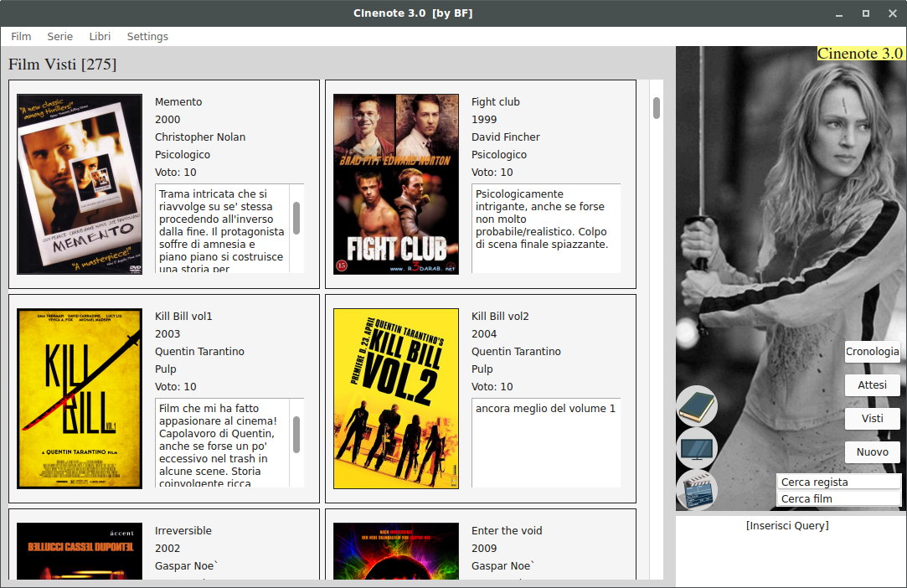Click the Kill Bill vol2 poster
The height and width of the screenshot is (588, 907).
tap(396, 399)
